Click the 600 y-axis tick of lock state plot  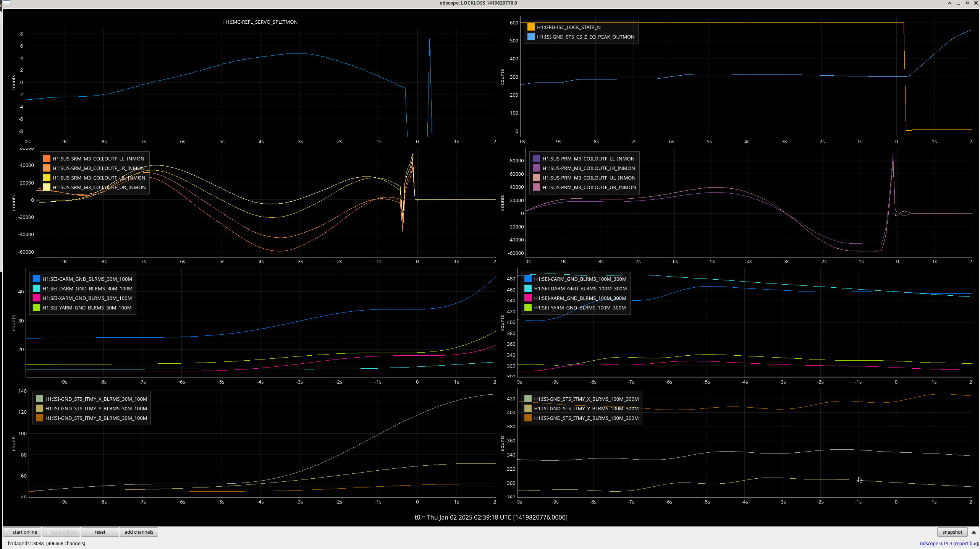pyautogui.click(x=514, y=23)
